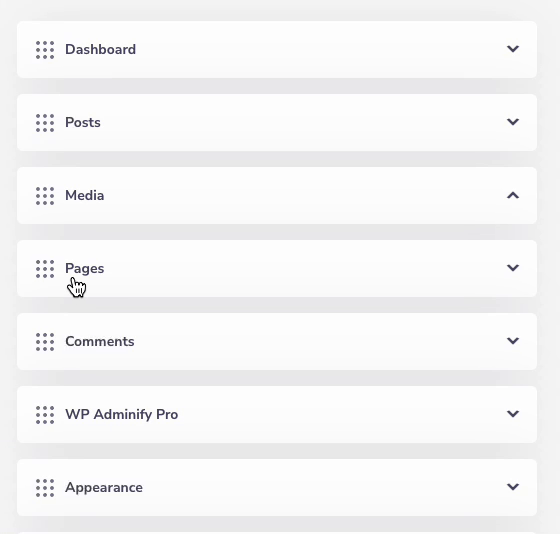Expand the Comments chevron arrow

click(513, 341)
